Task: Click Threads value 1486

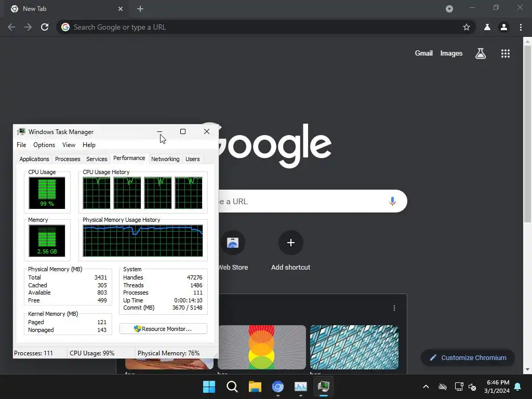Action: click(196, 285)
